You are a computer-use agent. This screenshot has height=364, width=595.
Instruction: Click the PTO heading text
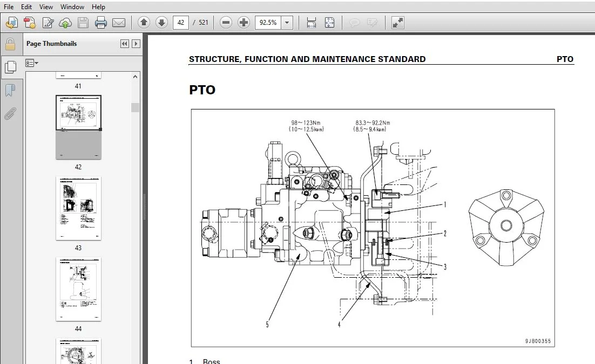202,90
